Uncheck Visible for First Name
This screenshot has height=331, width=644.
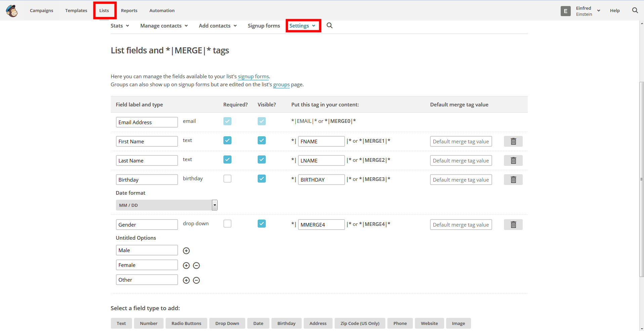(x=262, y=140)
